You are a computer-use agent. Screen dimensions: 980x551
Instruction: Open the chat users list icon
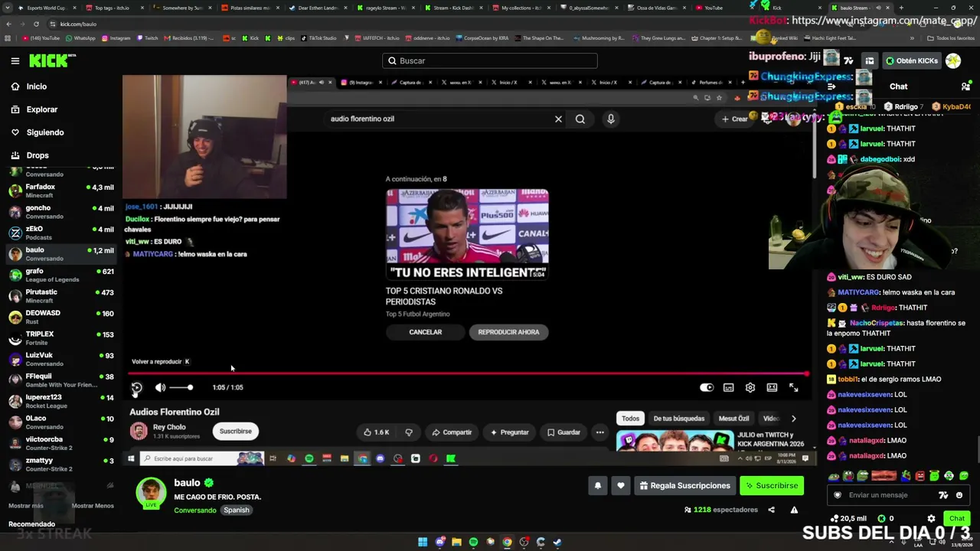click(x=965, y=86)
